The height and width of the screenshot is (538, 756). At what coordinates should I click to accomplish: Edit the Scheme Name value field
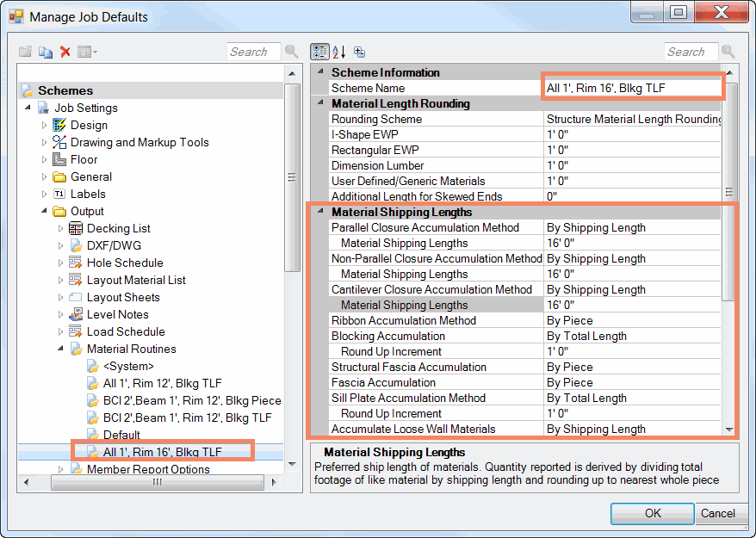tap(632, 88)
